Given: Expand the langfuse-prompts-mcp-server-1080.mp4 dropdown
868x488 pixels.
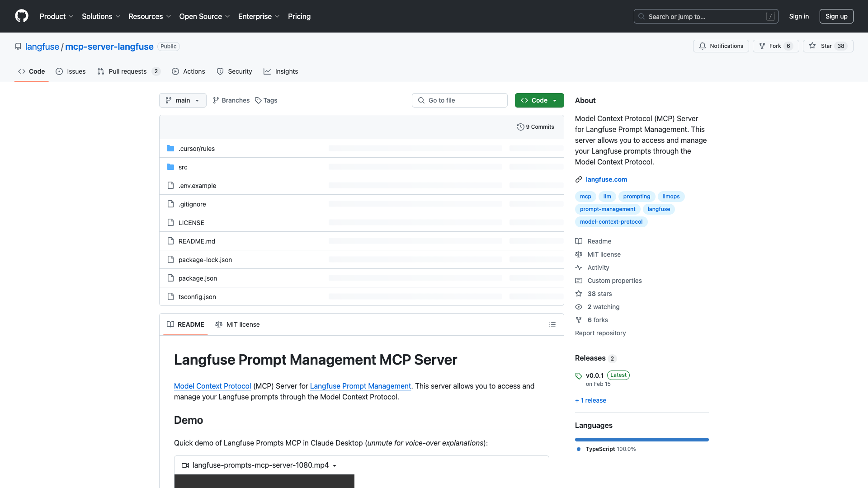Looking at the screenshot, I should (335, 465).
